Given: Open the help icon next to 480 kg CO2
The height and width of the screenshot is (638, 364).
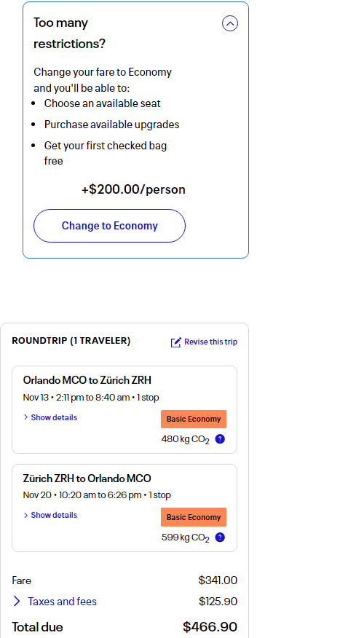Looking at the screenshot, I should (220, 439).
